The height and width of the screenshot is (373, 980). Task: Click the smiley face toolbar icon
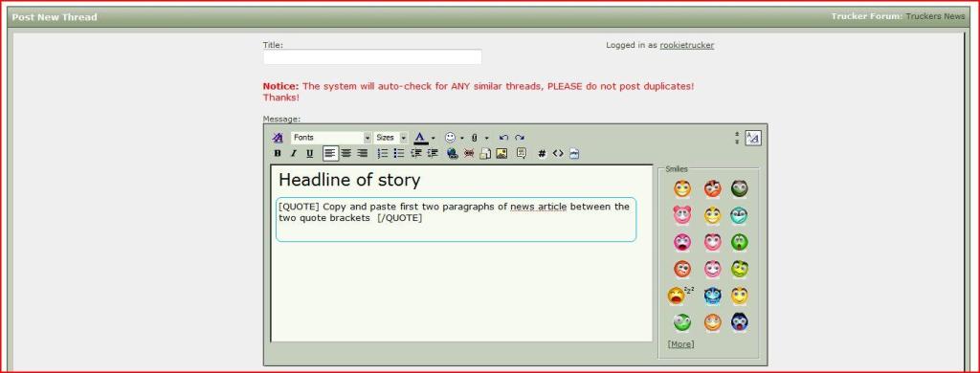point(450,138)
